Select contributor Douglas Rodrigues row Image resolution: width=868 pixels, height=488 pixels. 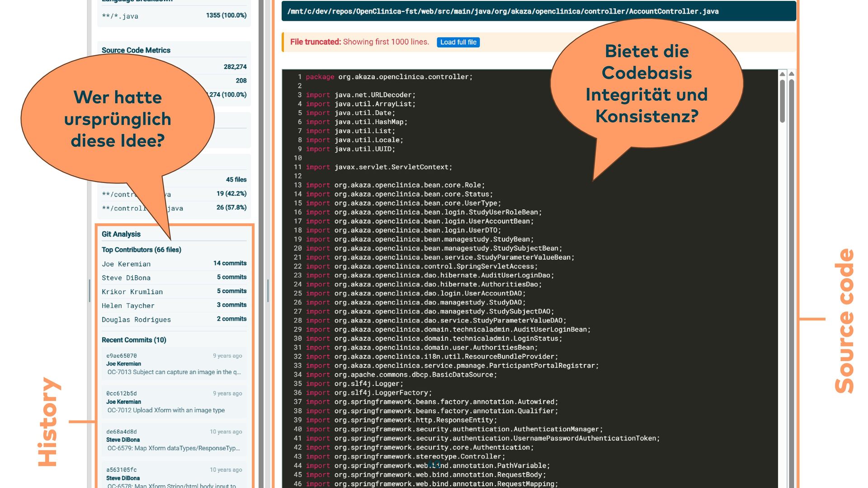(x=174, y=319)
